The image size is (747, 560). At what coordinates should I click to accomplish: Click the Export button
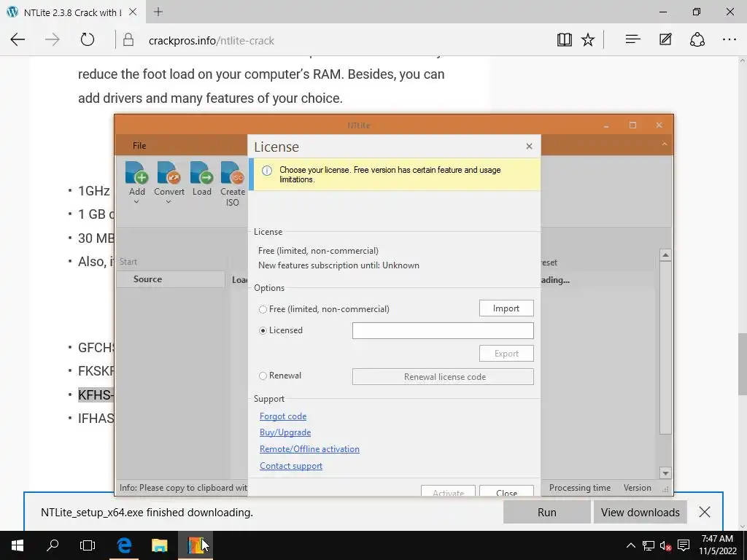pyautogui.click(x=506, y=354)
